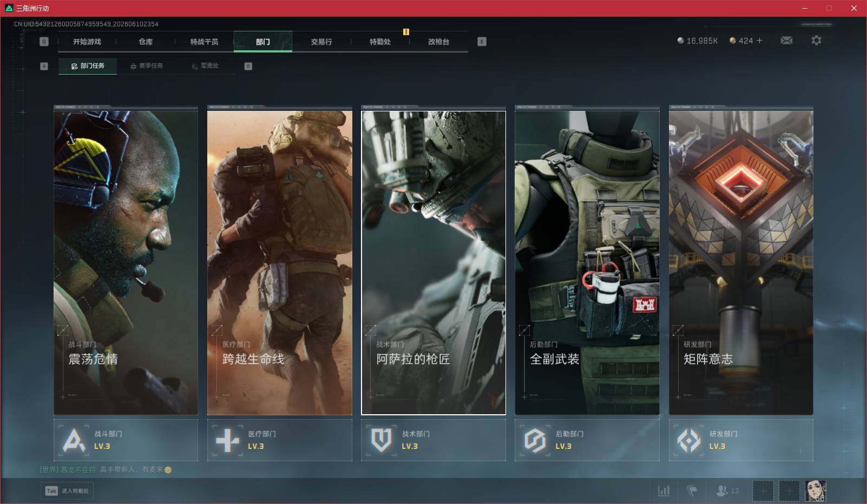Viewport: 867px width, 504px height.
Task: Open the player avatar portrait
Action: [816, 491]
